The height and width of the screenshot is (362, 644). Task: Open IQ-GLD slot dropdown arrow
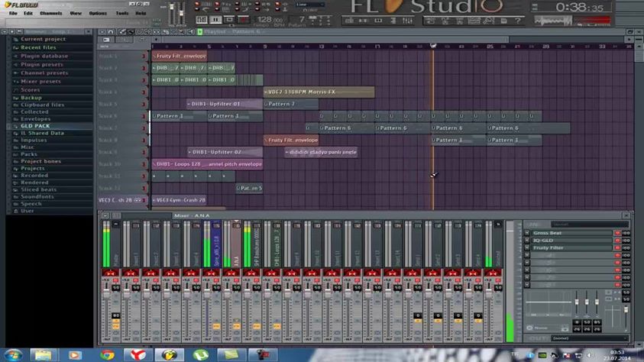pos(527,241)
